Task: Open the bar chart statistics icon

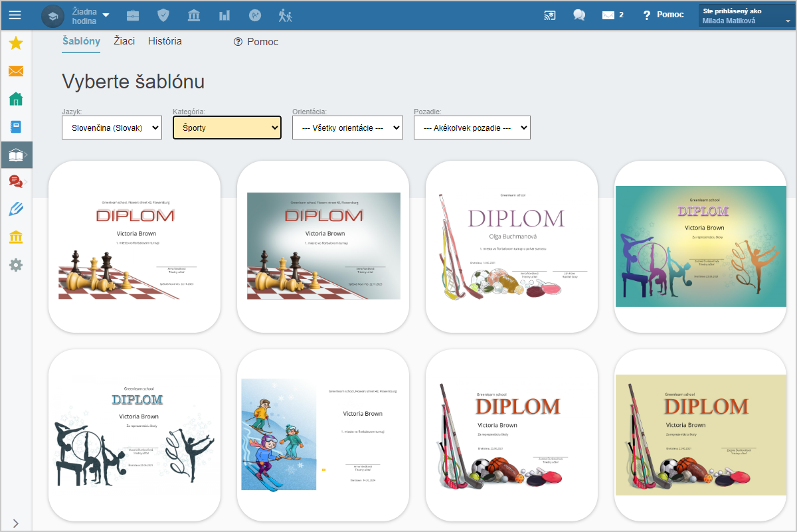Action: point(224,15)
